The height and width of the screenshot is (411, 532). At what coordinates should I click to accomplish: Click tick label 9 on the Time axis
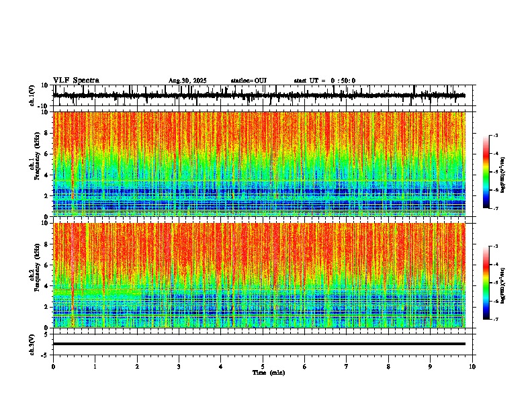click(430, 367)
